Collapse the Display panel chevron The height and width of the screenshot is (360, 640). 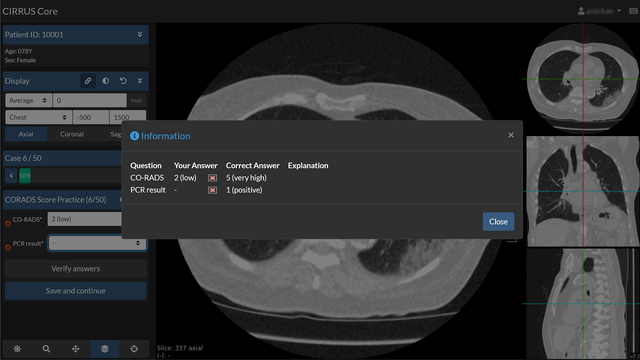pos(140,81)
